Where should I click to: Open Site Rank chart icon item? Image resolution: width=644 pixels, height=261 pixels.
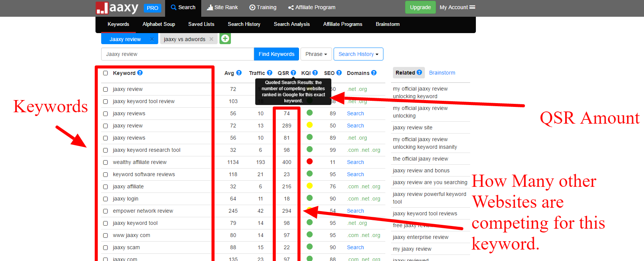[x=222, y=7]
